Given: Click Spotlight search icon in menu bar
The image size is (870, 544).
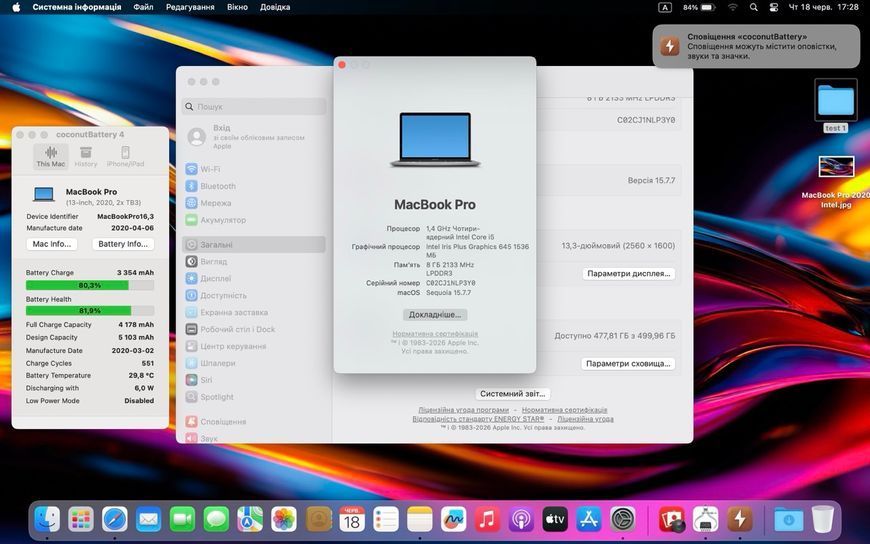Looking at the screenshot, I should [x=753, y=7].
